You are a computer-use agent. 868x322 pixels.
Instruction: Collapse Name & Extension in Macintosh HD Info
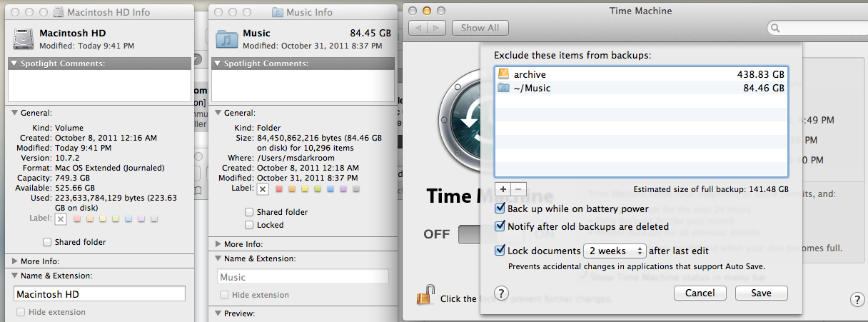[15, 276]
